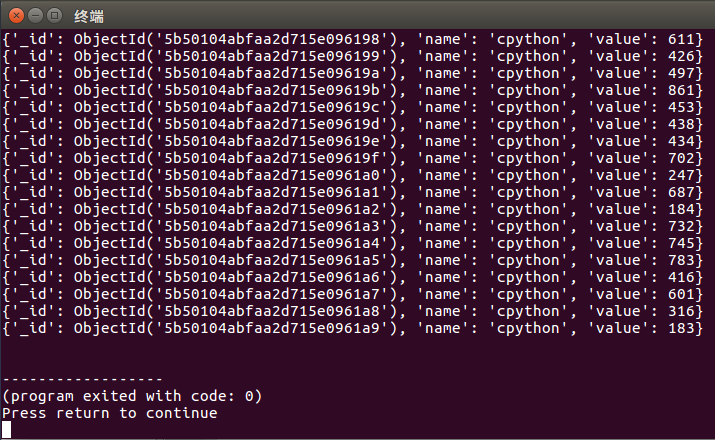
Task: Click the value 183 in last row
Action: (681, 328)
